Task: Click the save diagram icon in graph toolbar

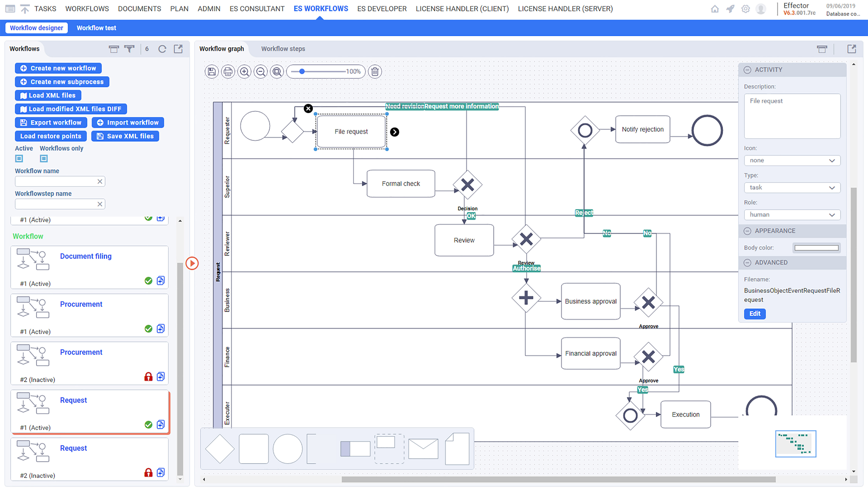Action: point(212,72)
